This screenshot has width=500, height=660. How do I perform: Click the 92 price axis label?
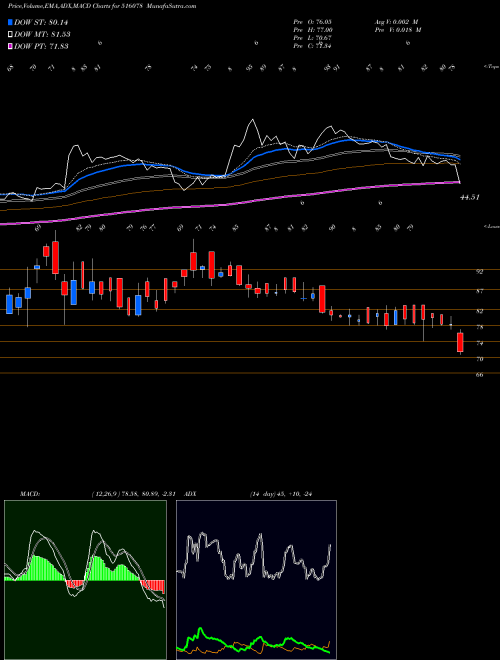(479, 272)
